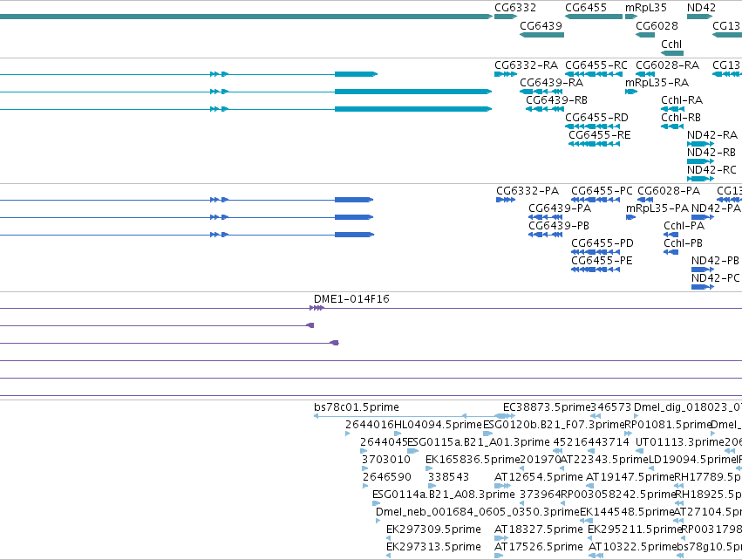
Task: Select EST AT12654.5prime
Action: coord(539,477)
